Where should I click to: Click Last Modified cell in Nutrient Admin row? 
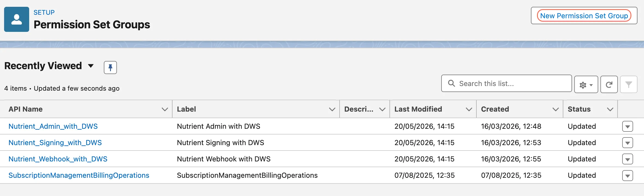coord(424,126)
